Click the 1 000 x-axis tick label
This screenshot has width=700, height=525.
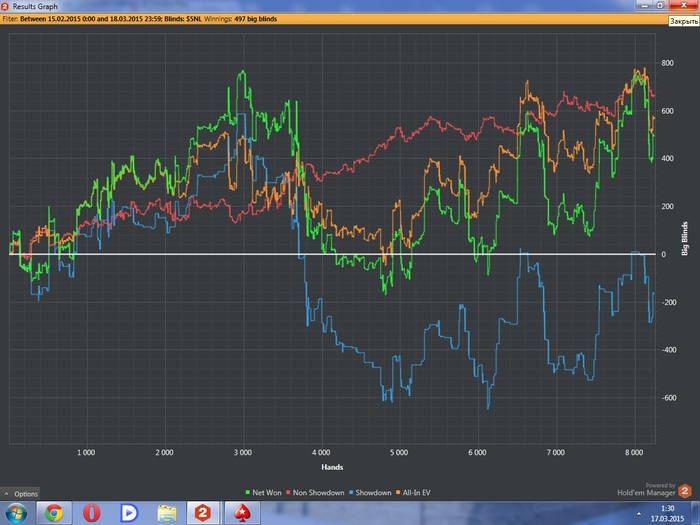(86, 453)
